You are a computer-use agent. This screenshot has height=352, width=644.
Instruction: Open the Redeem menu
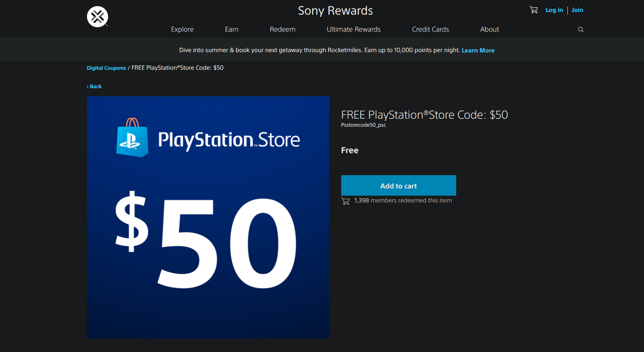pyautogui.click(x=282, y=29)
